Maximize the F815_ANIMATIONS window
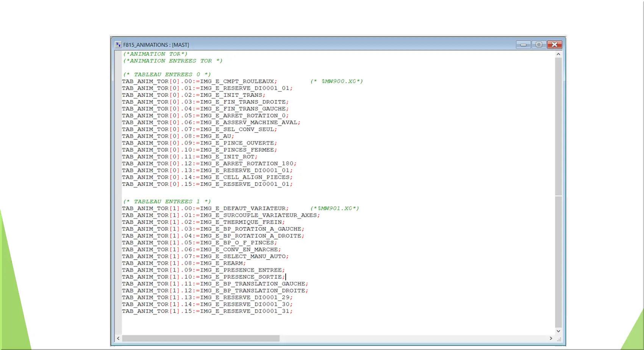The height and width of the screenshot is (350, 644). [x=539, y=45]
